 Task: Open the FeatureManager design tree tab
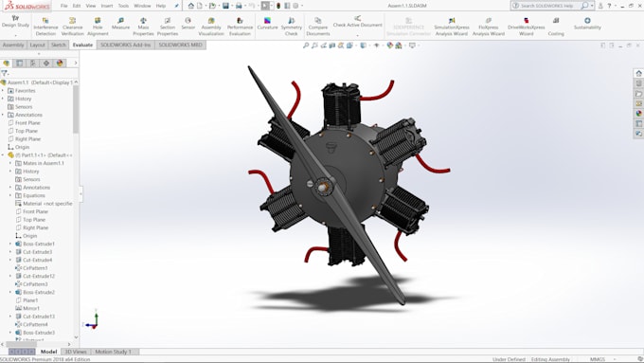point(7,63)
